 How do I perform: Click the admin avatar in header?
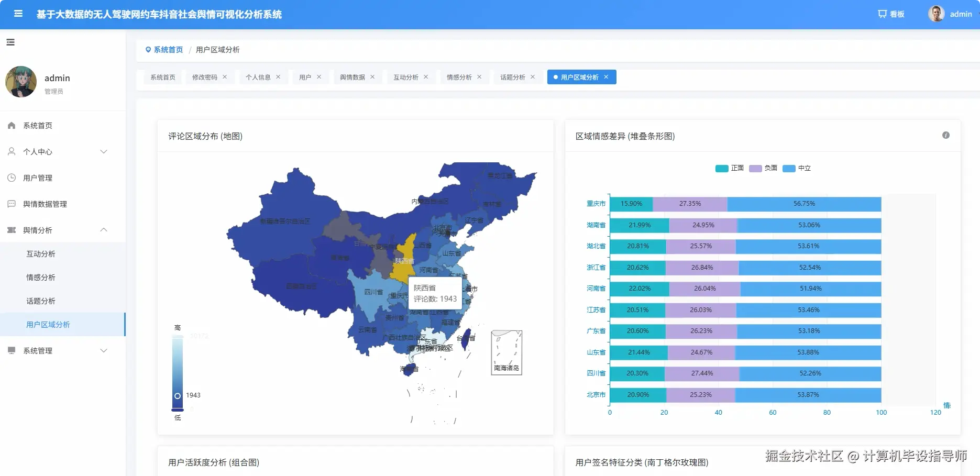[936, 14]
